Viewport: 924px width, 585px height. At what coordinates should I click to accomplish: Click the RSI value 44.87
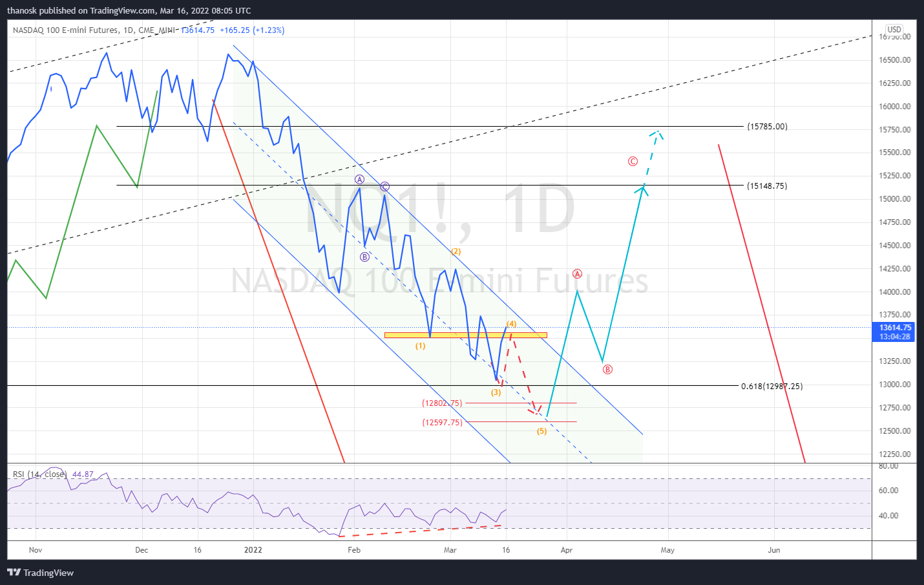tap(83, 474)
